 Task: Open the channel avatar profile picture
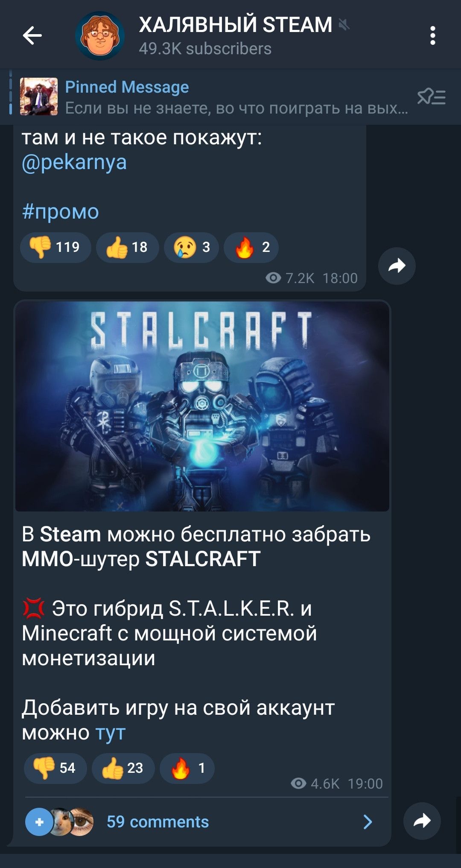coord(100,35)
